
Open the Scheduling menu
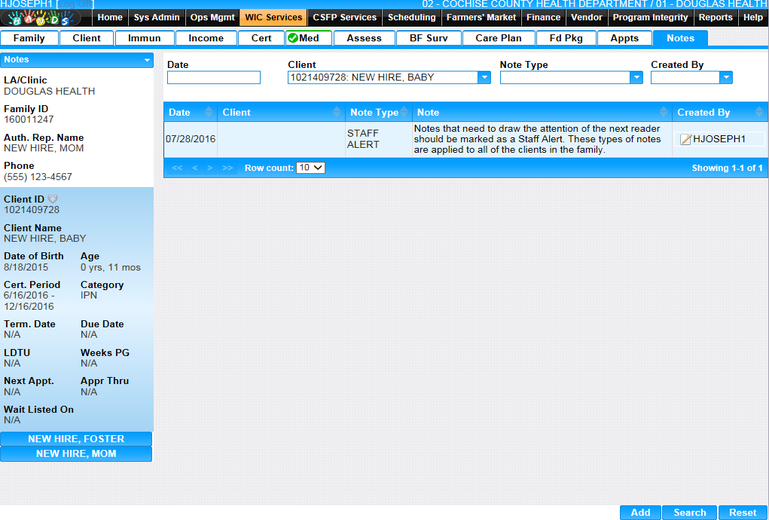click(x=411, y=18)
